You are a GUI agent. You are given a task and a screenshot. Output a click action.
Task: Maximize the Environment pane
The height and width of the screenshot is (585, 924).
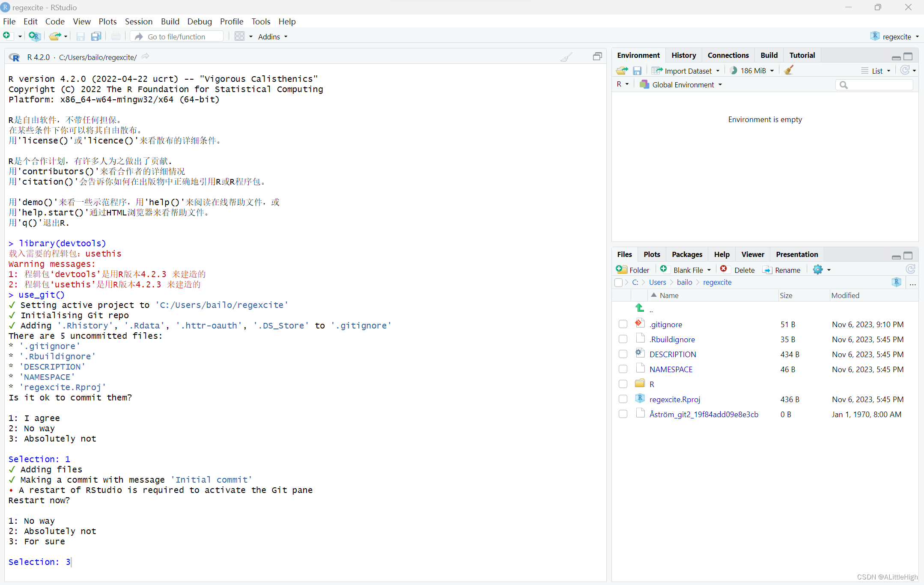coord(908,57)
